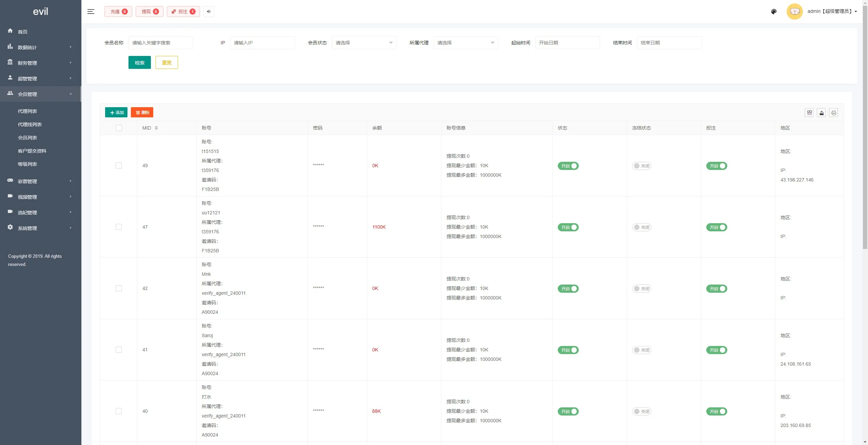The image size is (868, 445).
Task: Toggle 冻结状态 switch for account uu12121
Action: pyautogui.click(x=642, y=227)
